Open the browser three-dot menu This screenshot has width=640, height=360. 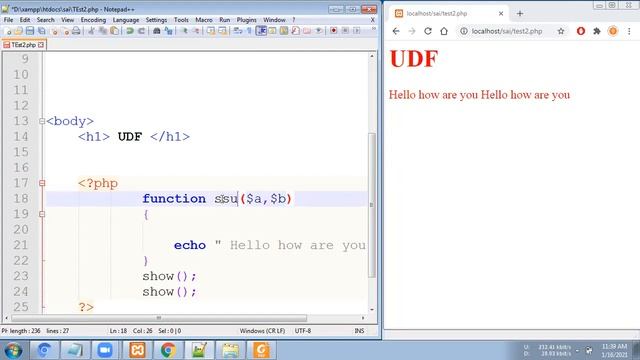pos(629,31)
